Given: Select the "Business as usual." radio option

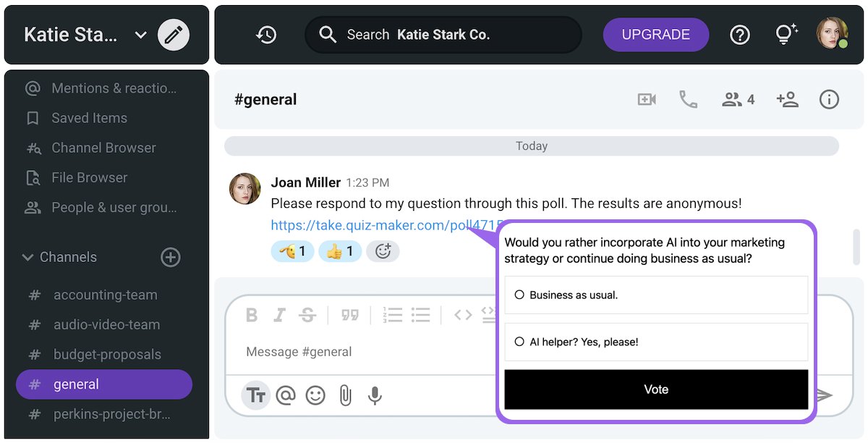Looking at the screenshot, I should pyautogui.click(x=519, y=295).
